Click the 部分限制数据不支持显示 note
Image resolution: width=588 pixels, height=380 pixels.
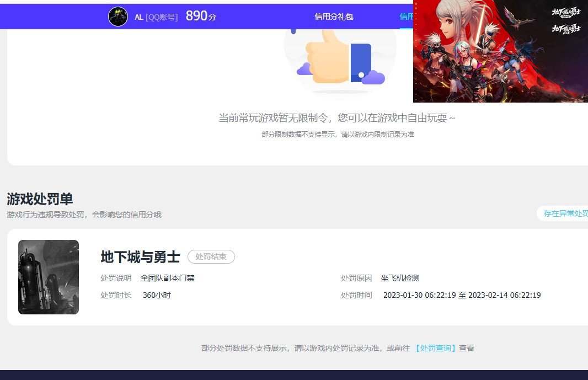click(x=338, y=134)
